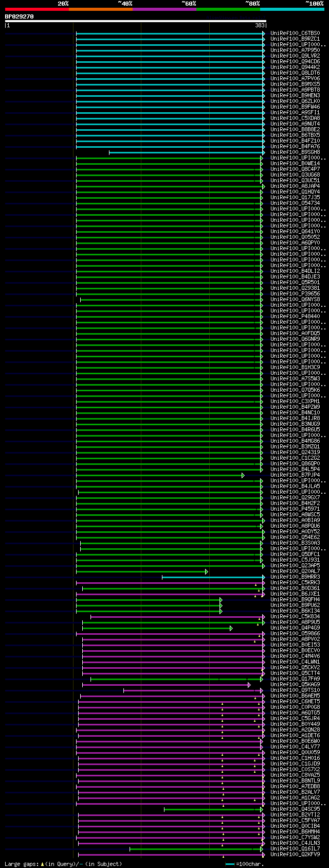Select the UniRef100_B0WE14 entry
The image size is (329, 868).
click(295, 164)
